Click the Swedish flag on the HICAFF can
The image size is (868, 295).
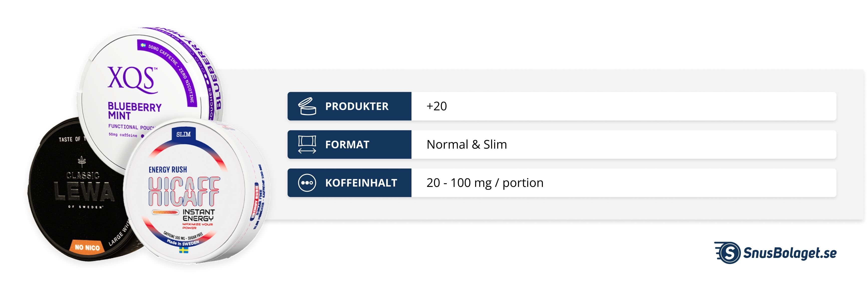[x=184, y=250]
